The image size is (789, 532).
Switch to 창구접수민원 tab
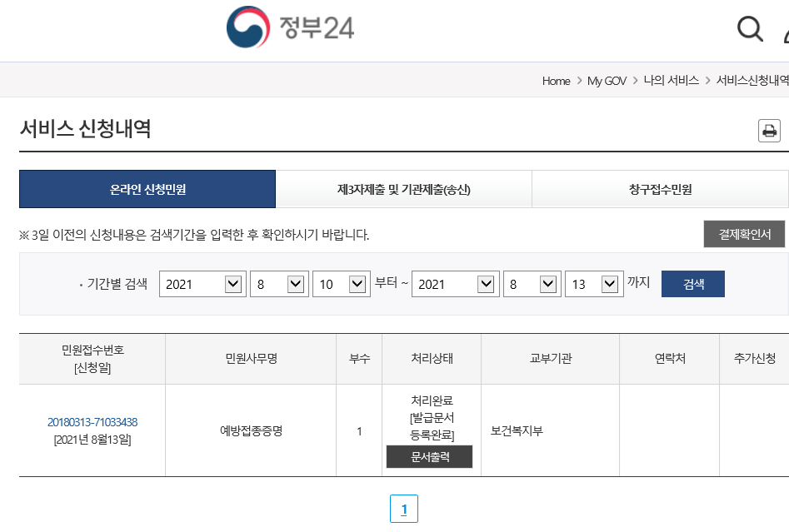(x=660, y=189)
